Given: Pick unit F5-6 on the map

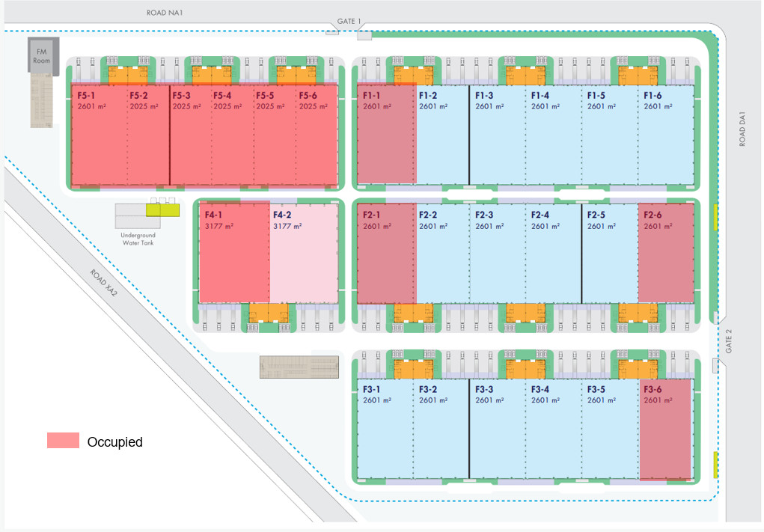Looking at the screenshot, I should (317, 135).
